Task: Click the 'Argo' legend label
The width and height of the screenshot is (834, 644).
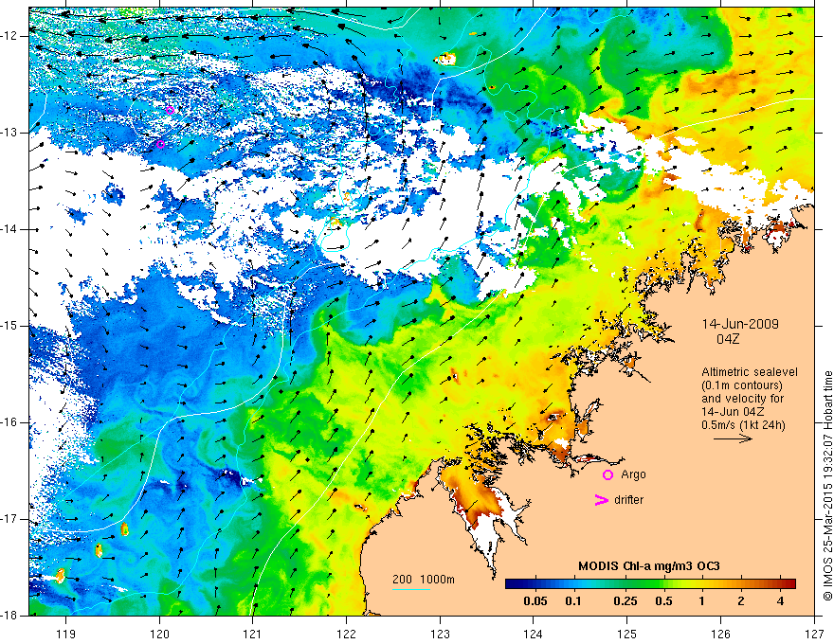Action: 633,474
